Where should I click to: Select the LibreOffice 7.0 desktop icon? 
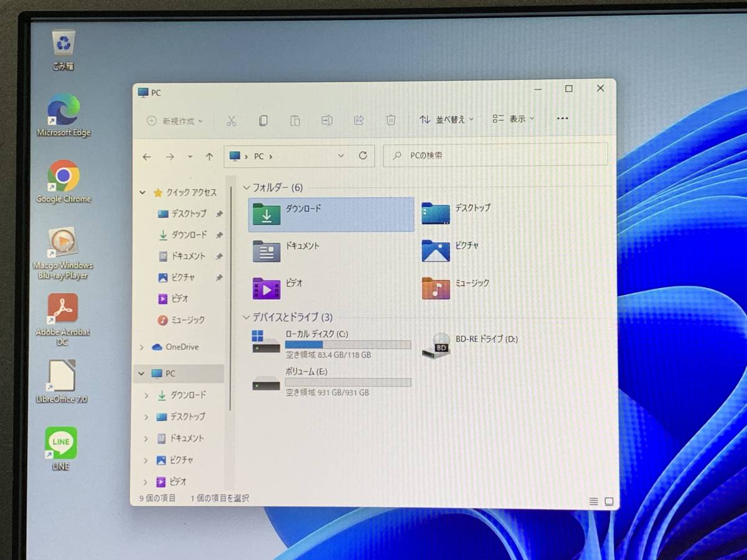point(62,381)
